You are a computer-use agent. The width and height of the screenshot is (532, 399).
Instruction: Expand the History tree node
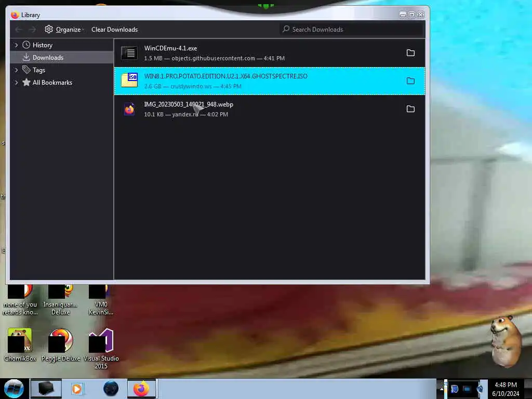16,45
